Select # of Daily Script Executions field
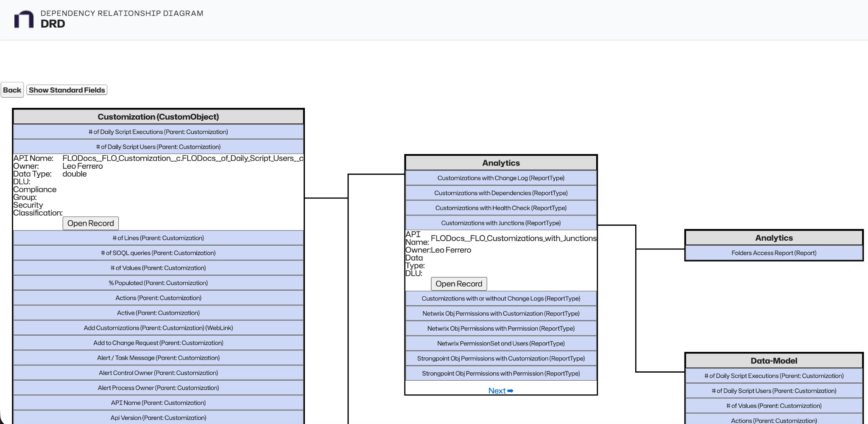This screenshot has height=424, width=868. (x=158, y=132)
